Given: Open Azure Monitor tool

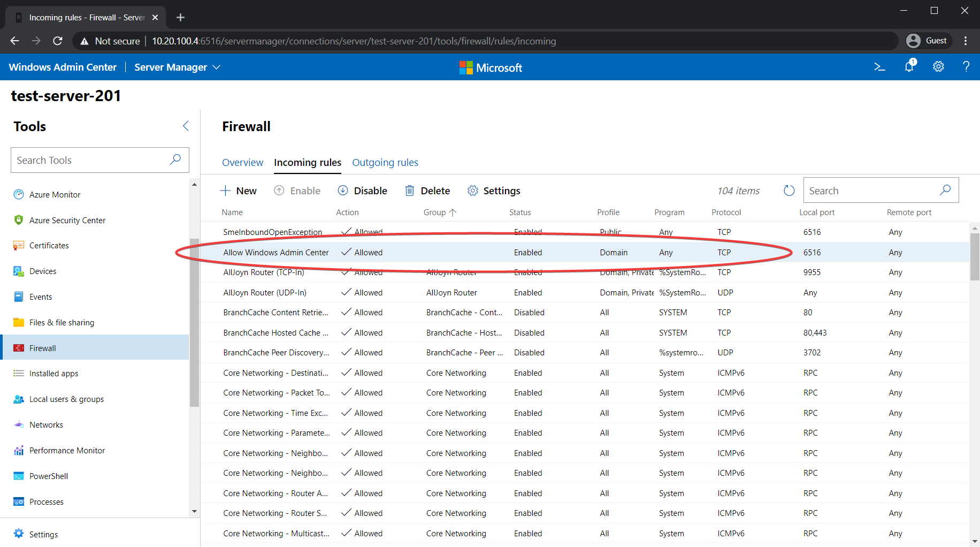Looking at the screenshot, I should click(x=55, y=195).
